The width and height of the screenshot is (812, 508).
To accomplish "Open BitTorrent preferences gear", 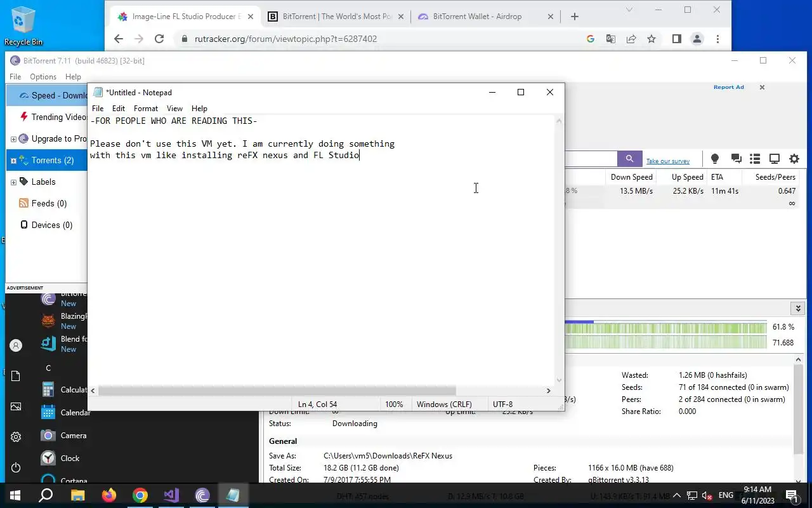I will (794, 159).
